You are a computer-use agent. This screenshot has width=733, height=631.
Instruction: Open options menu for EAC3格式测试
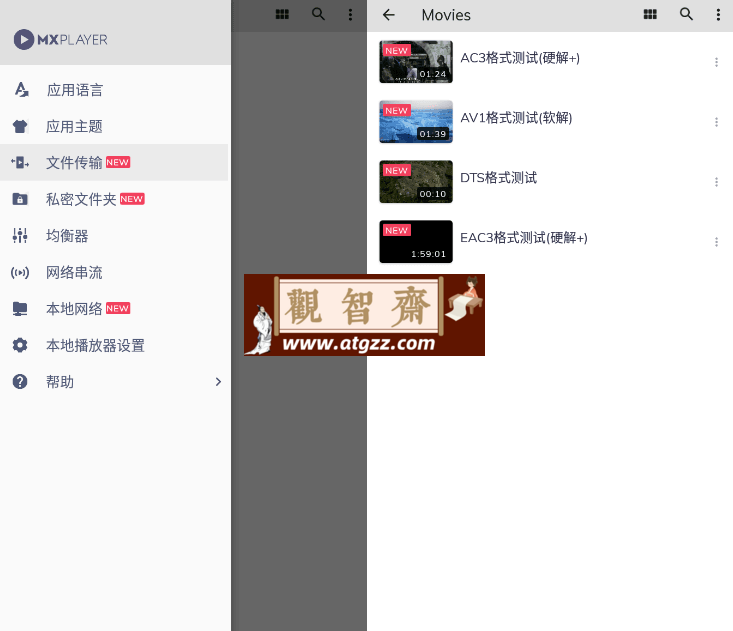tap(716, 242)
